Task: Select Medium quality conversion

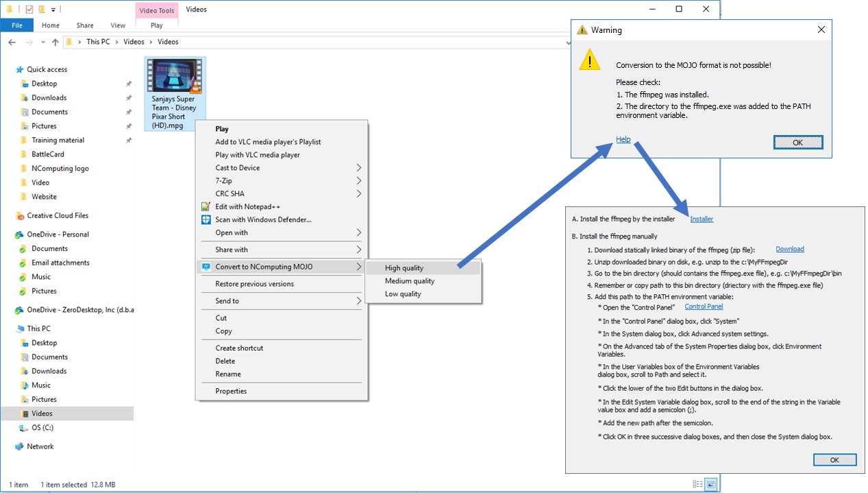Action: [x=423, y=281]
